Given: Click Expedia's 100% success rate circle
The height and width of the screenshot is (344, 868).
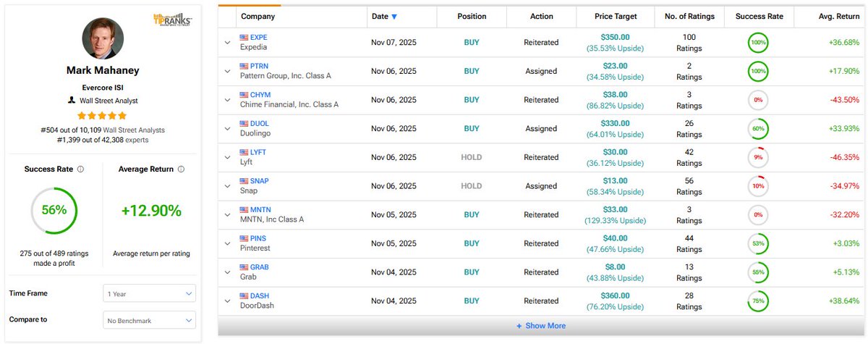Looking at the screenshot, I should pyautogui.click(x=758, y=42).
